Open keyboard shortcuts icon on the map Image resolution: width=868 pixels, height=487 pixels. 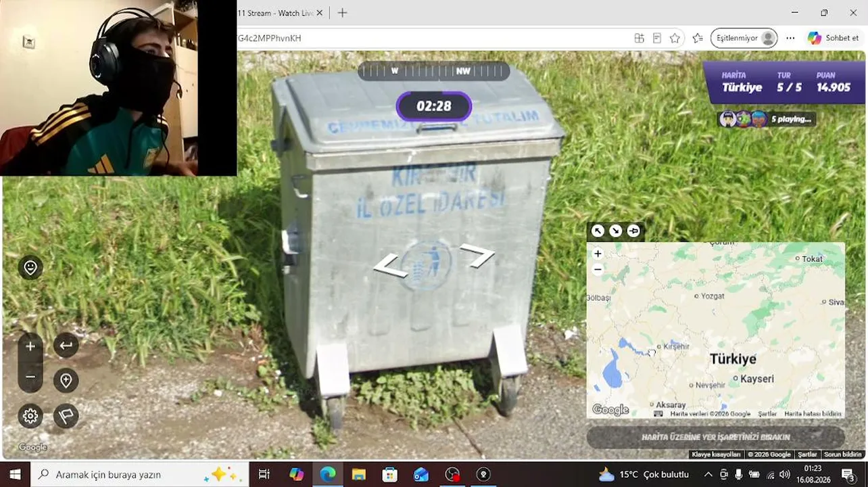tap(658, 413)
